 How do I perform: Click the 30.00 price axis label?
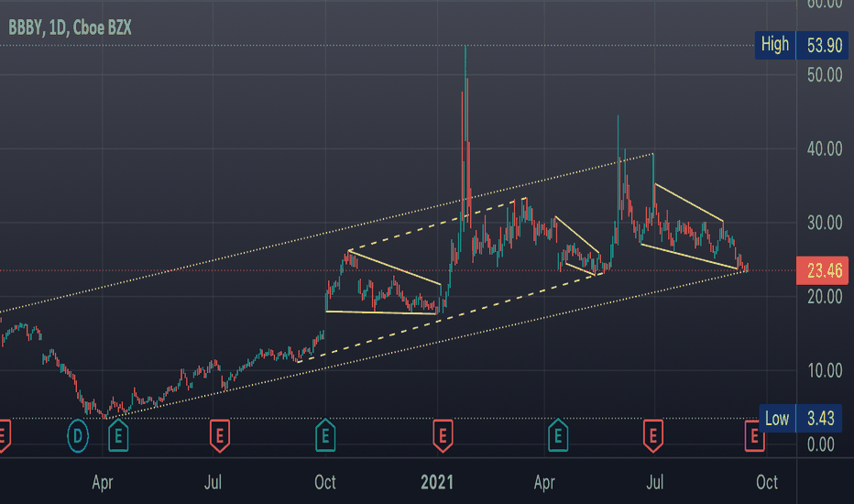tap(825, 223)
